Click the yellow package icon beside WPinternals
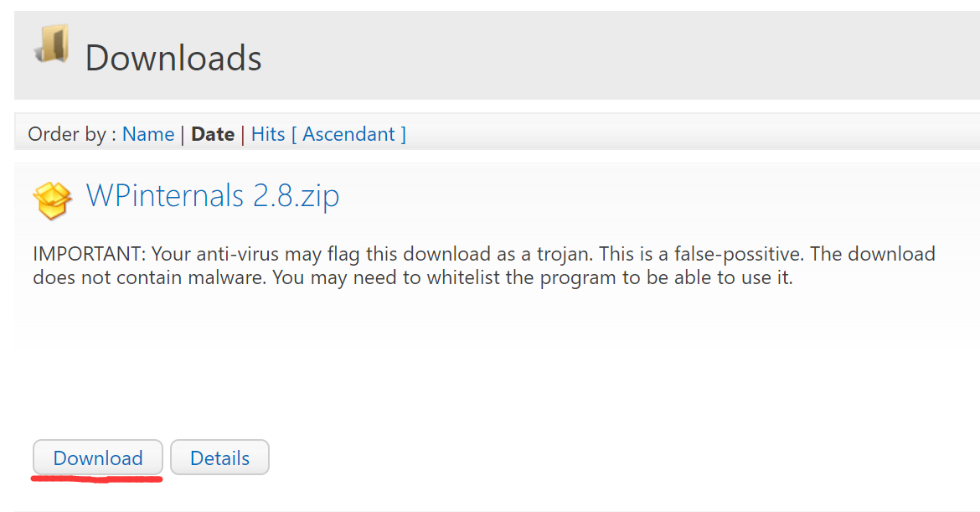 click(52, 200)
